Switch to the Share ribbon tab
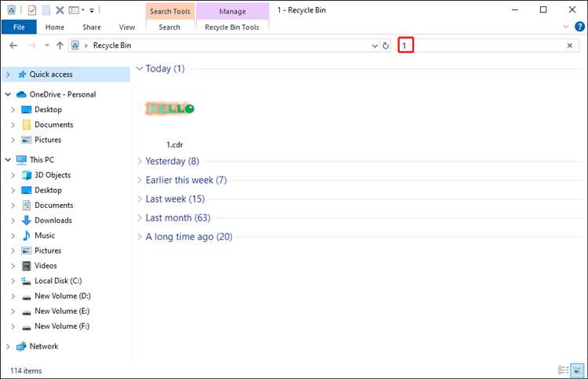 [92, 27]
